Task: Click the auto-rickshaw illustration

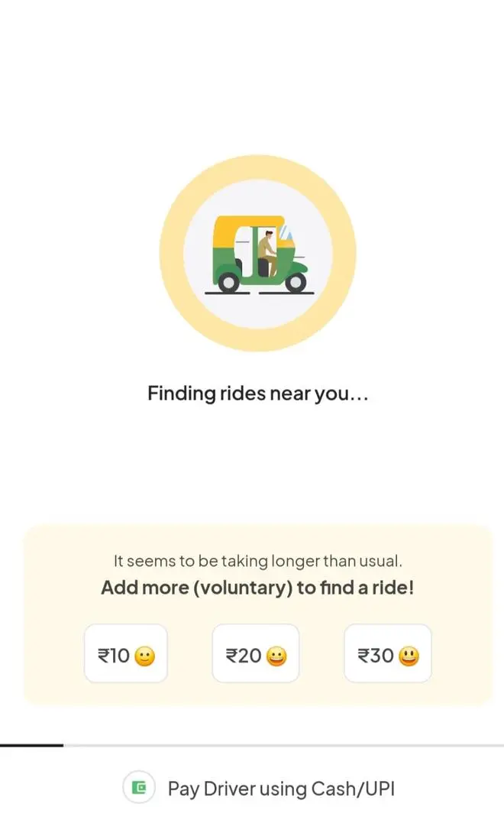Action: click(x=260, y=254)
